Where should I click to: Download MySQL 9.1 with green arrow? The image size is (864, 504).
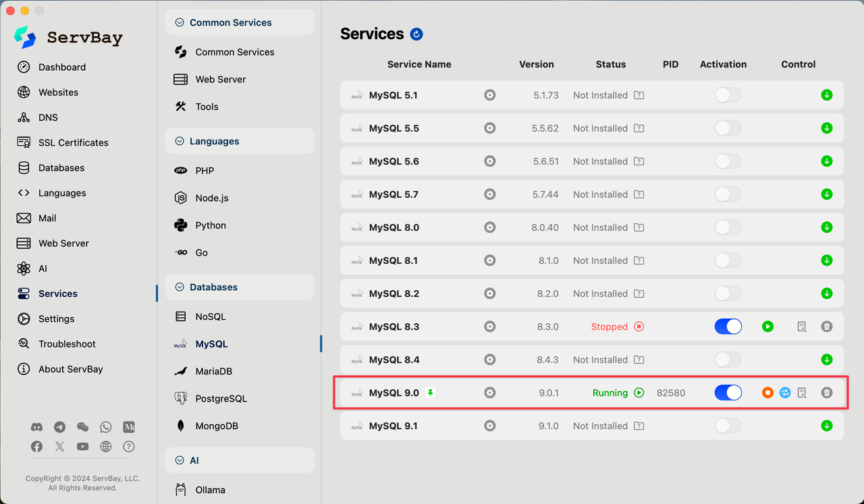point(827,426)
